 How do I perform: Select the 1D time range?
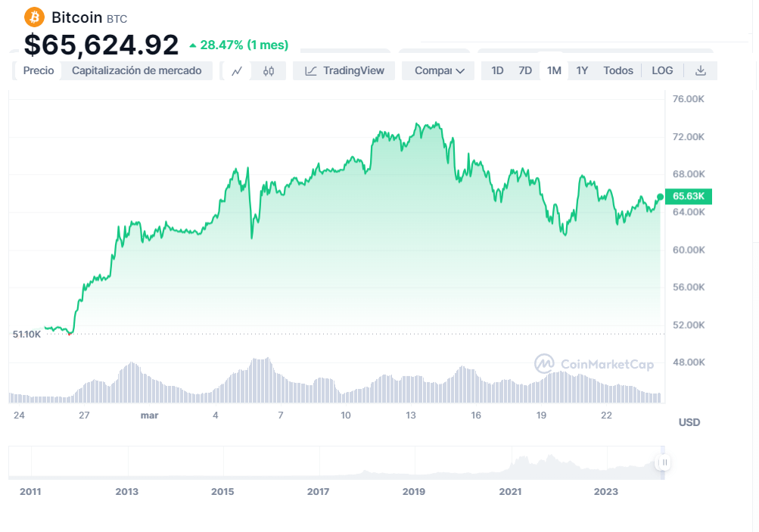497,70
